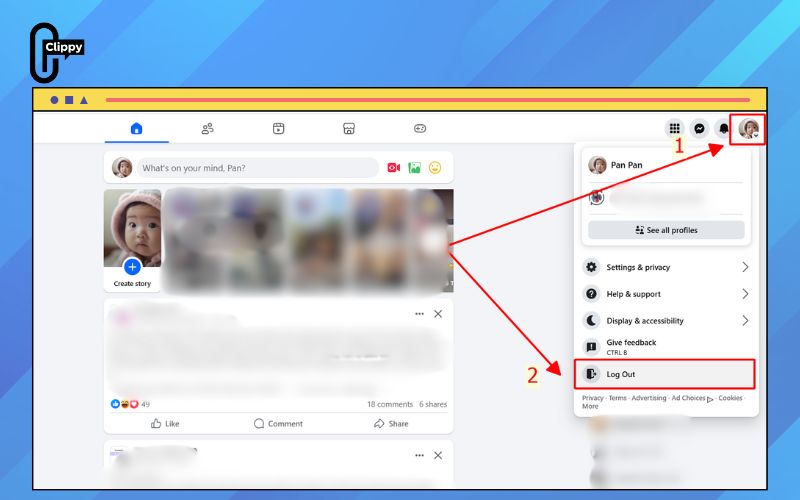
Task: Click the Log Out door icon
Action: pyautogui.click(x=591, y=374)
